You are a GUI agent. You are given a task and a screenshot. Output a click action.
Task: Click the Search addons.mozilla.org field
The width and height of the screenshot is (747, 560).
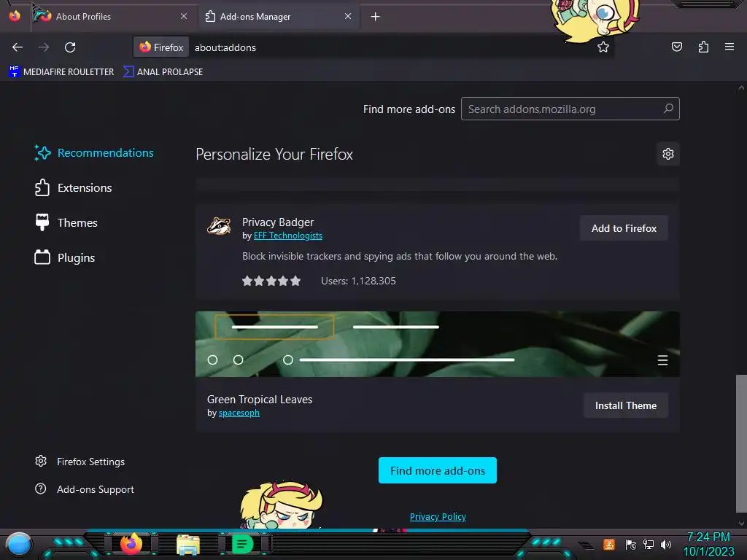click(x=570, y=109)
